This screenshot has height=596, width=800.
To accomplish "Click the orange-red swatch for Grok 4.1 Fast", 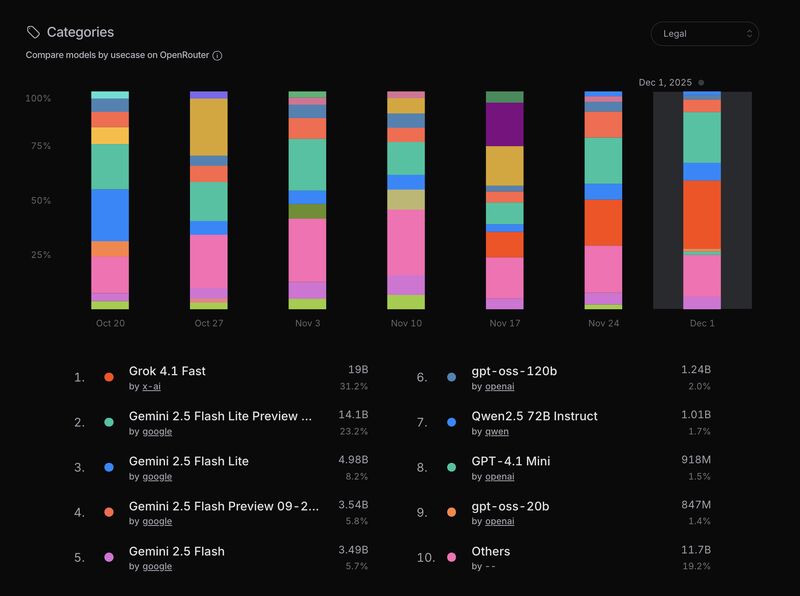I will click(x=109, y=377).
